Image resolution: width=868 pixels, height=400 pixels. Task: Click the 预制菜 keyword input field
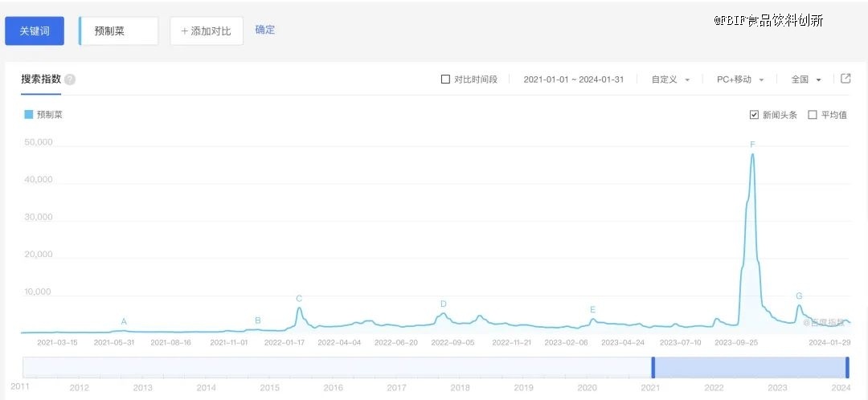[118, 31]
